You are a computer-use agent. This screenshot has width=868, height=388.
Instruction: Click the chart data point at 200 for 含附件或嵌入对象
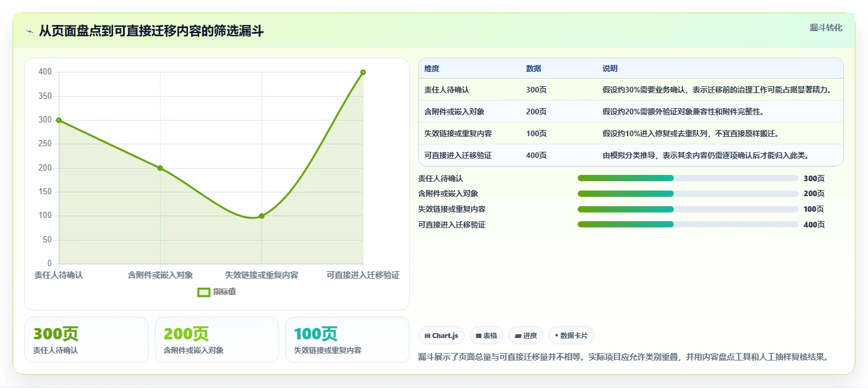tap(160, 168)
